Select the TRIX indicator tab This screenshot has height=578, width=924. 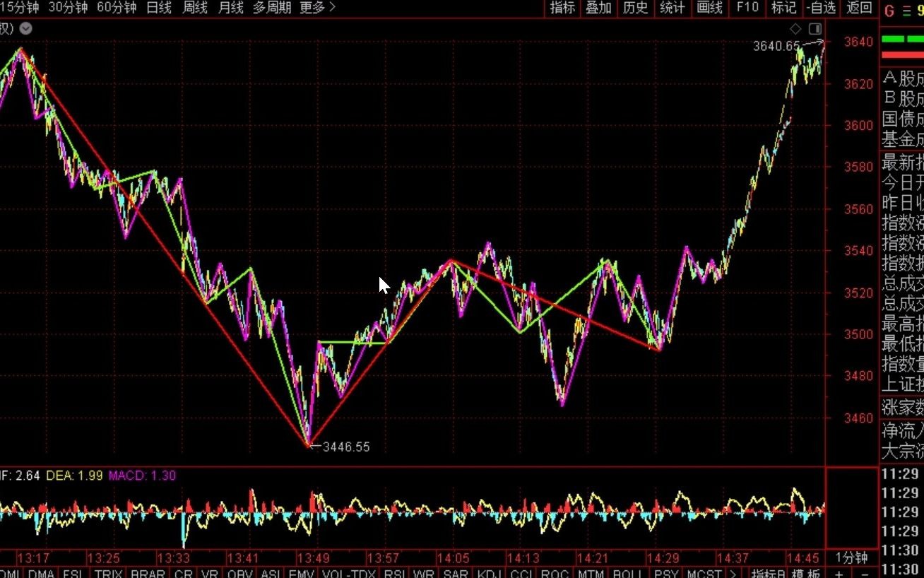point(108,573)
